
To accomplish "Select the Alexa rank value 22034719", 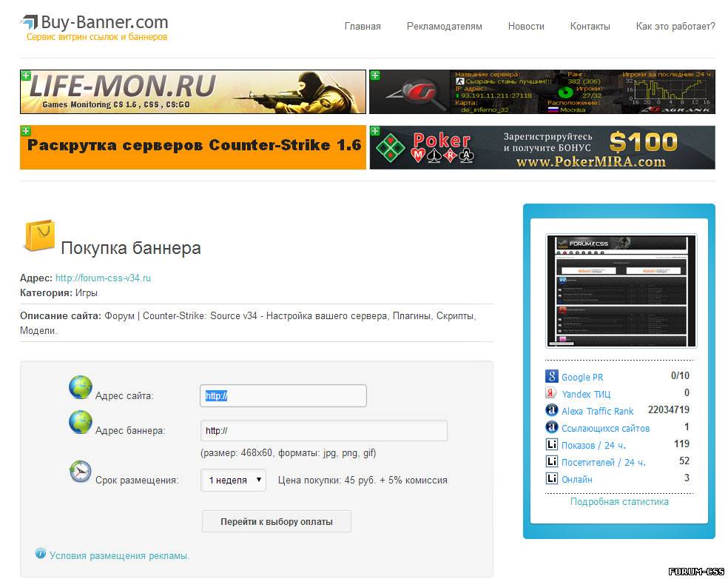I will [669, 409].
